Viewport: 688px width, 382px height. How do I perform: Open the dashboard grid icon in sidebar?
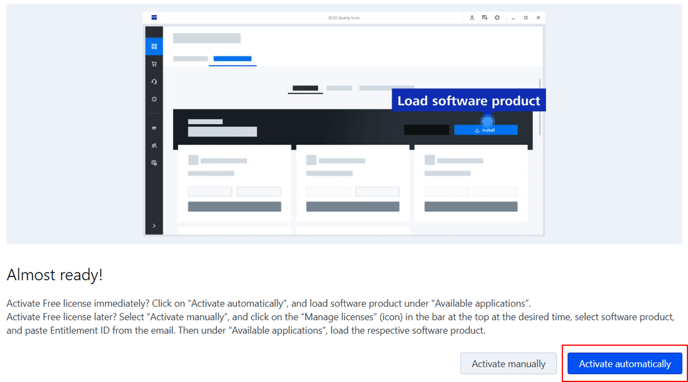pyautogui.click(x=154, y=46)
